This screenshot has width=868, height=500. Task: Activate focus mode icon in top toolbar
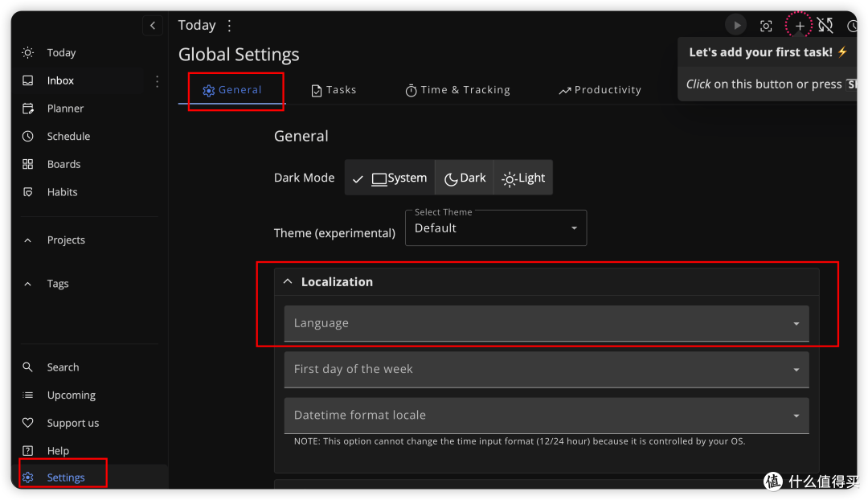(x=766, y=26)
